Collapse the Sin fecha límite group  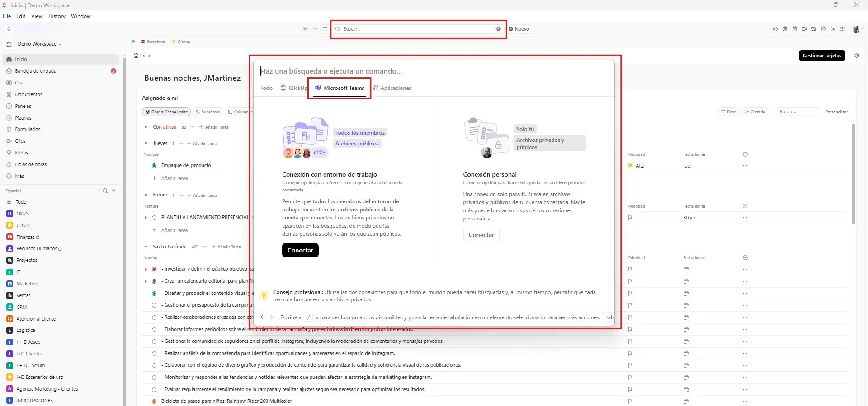click(146, 247)
